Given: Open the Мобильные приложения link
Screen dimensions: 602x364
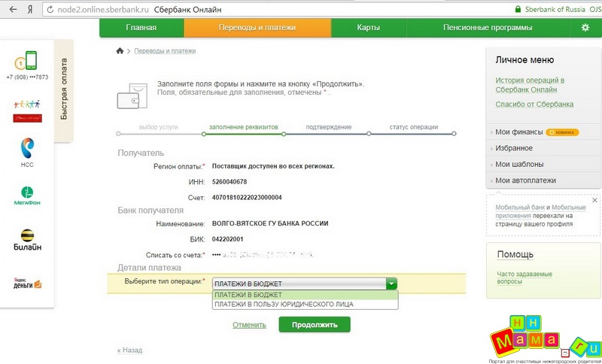Looking at the screenshot, I should click(540, 211).
